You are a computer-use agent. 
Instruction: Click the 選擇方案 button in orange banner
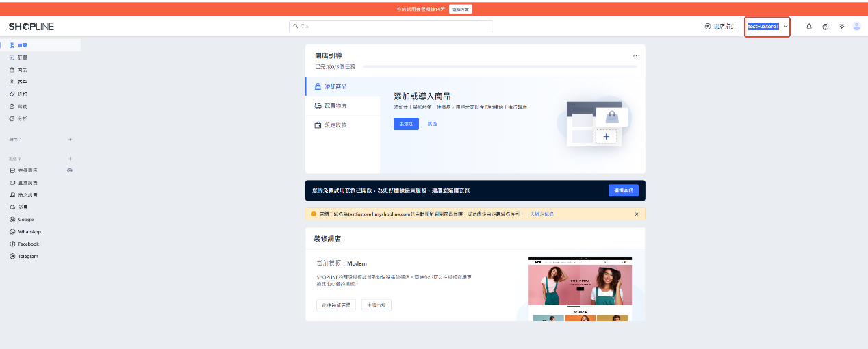coord(461,9)
